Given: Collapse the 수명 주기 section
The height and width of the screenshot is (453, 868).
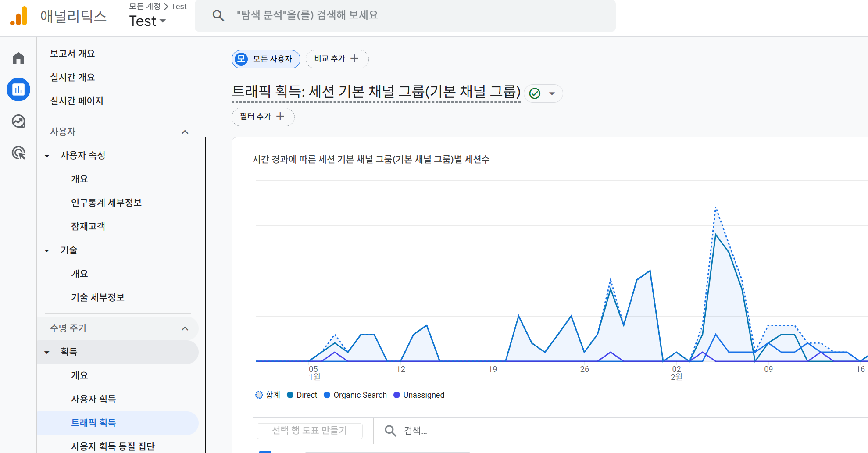Looking at the screenshot, I should coord(185,328).
